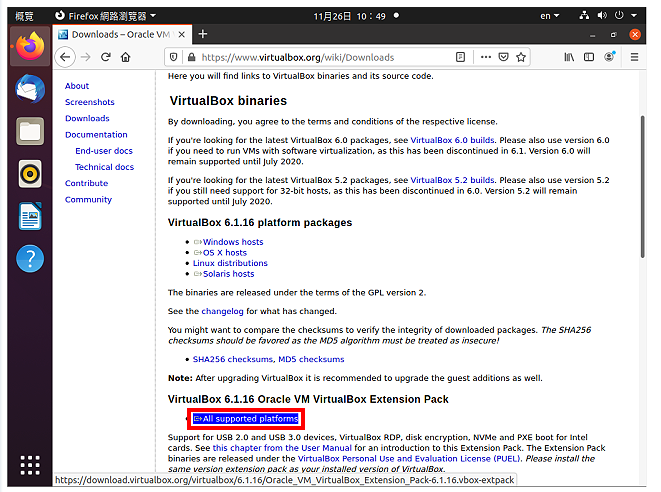Select the Downloads – Oracle VM tab
This screenshot has height=492, width=661.
tap(121, 34)
